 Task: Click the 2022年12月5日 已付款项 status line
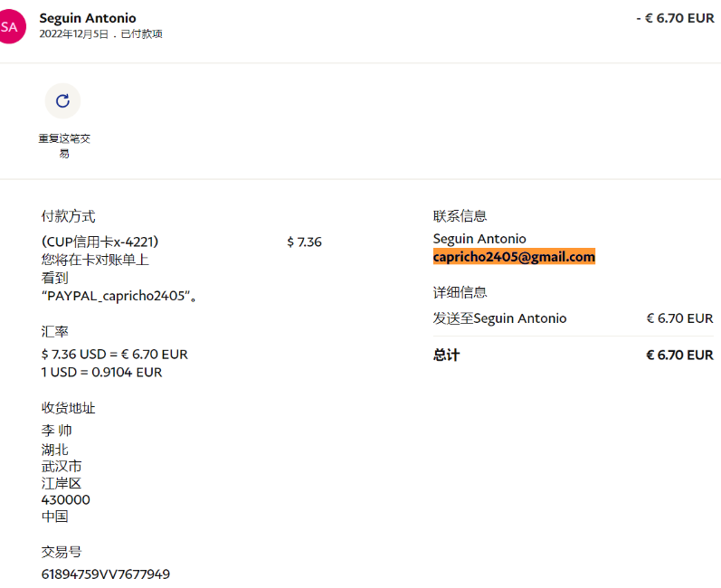(100, 34)
